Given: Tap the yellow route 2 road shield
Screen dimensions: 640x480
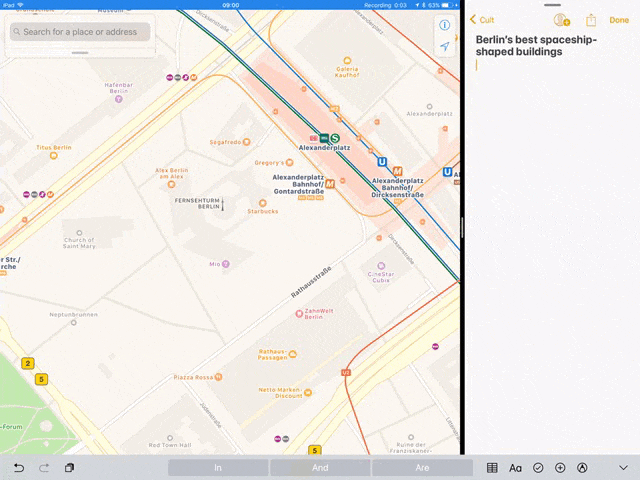Looking at the screenshot, I should [x=28, y=363].
